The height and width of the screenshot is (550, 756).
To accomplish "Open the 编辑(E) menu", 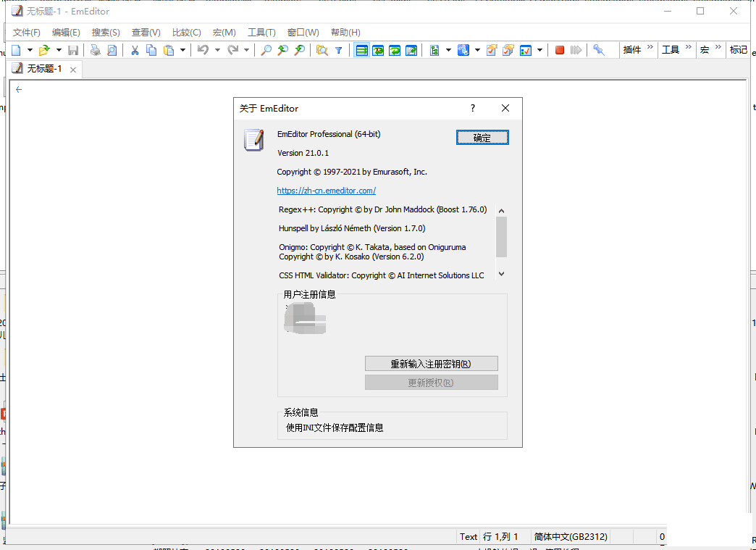I will [66, 33].
